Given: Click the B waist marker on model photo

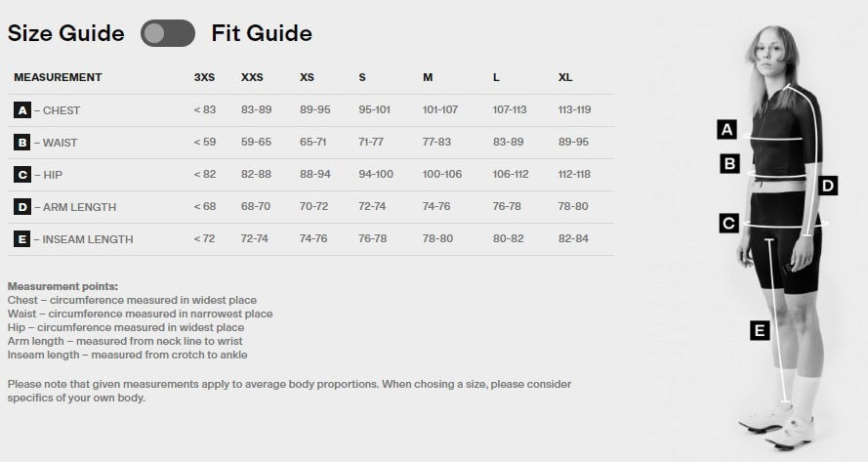Looking at the screenshot, I should pyautogui.click(x=729, y=164).
